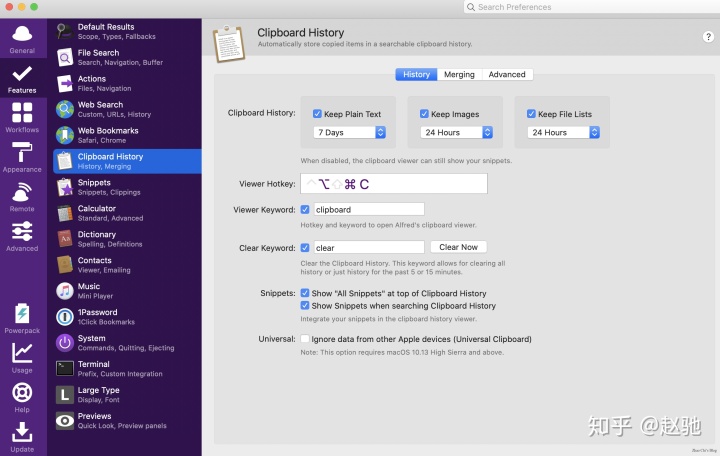The image size is (720, 456).
Task: Select Contacts feature
Action: point(127,265)
